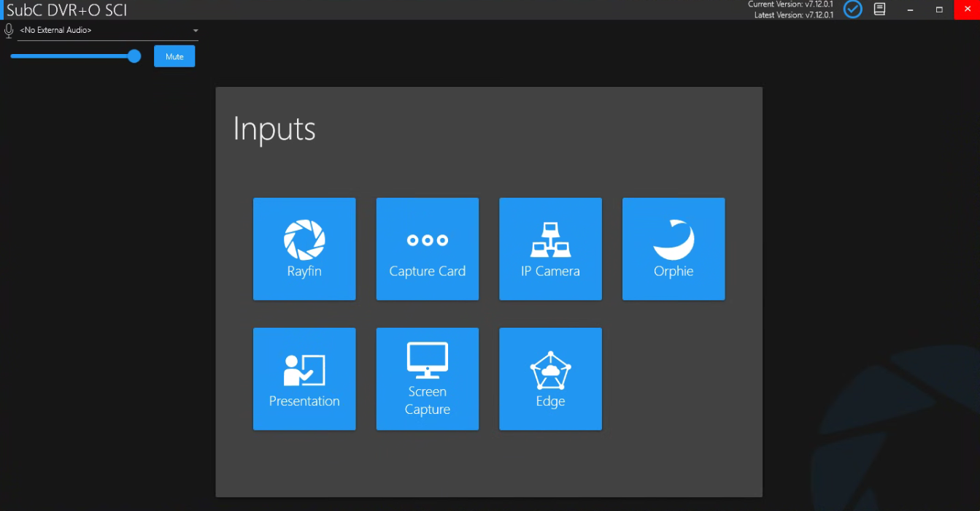The image size is (980, 511).
Task: Choose the IP Camera network input
Action: point(550,249)
